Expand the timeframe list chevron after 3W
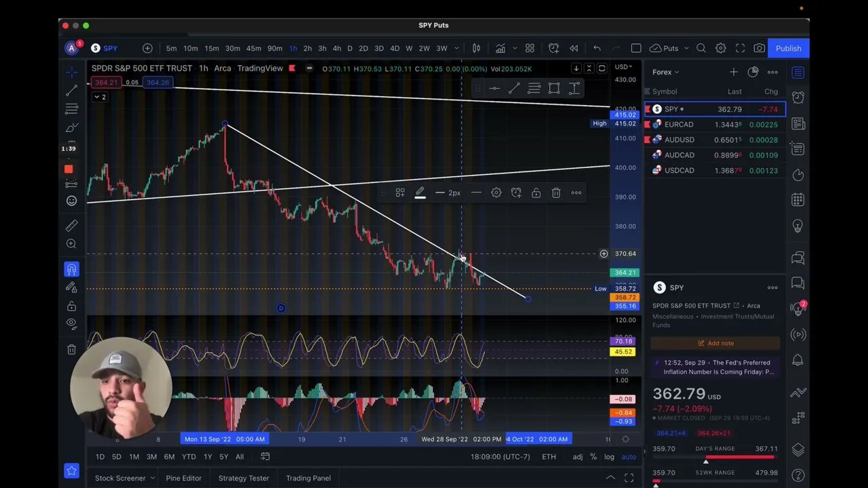This screenshot has width=868, height=488. (456, 48)
